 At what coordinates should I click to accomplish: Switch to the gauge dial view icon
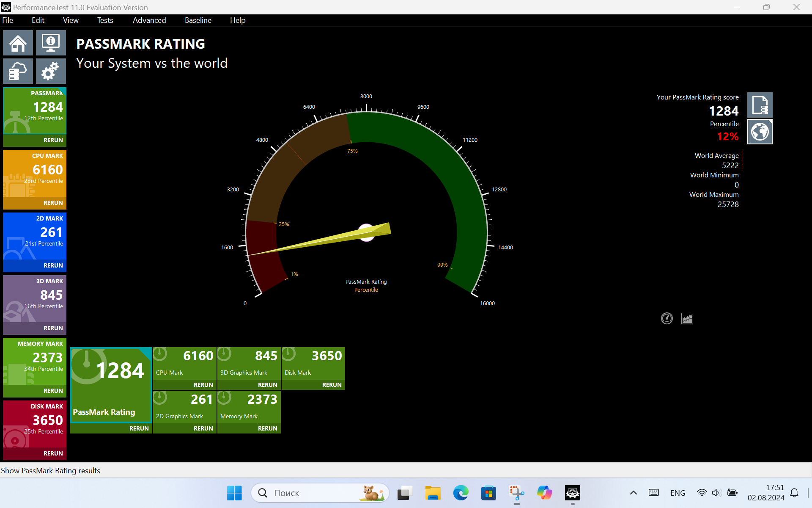(667, 318)
